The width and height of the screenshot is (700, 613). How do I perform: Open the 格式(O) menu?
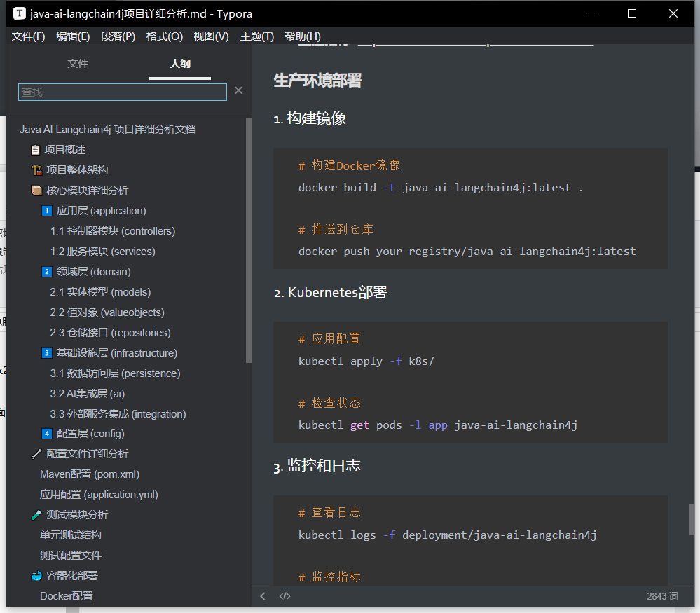(164, 36)
